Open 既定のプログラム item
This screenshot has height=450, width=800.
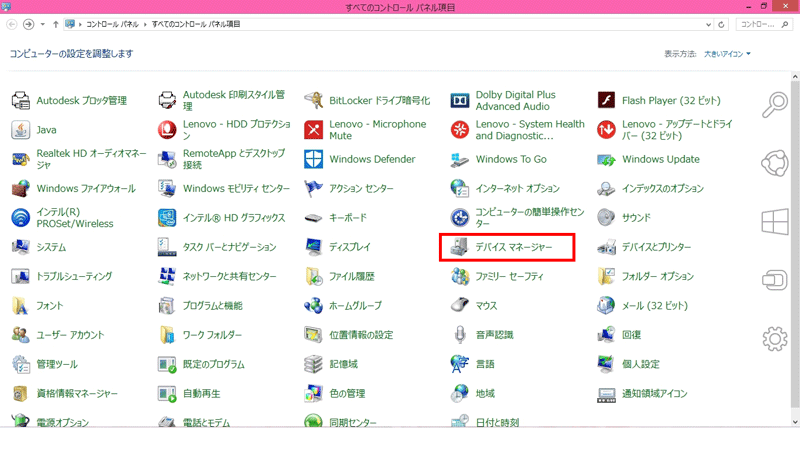click(x=201, y=364)
